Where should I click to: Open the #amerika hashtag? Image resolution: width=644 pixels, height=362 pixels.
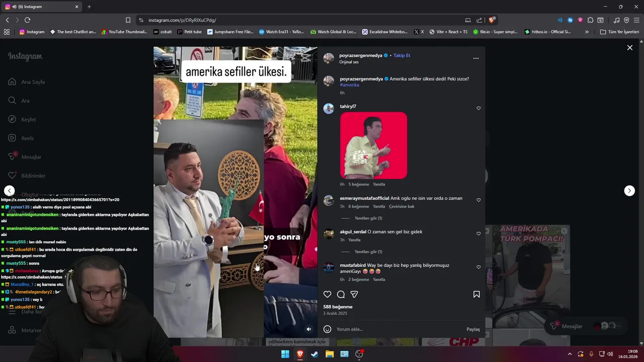point(350,85)
